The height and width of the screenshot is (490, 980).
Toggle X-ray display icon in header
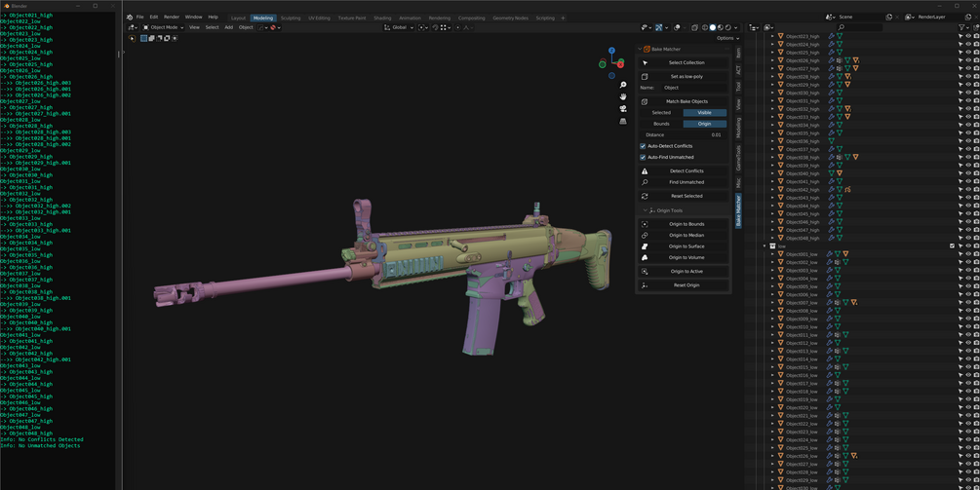(x=694, y=27)
